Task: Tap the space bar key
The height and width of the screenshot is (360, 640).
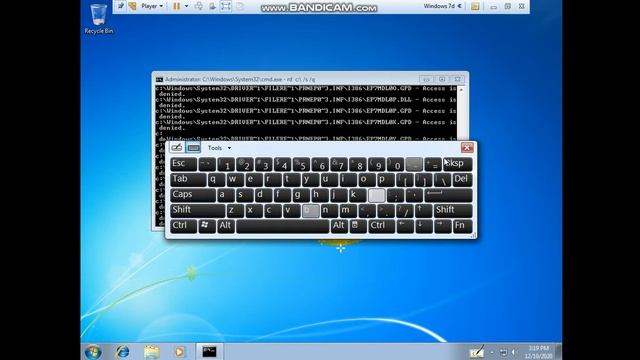Action: (x=282, y=226)
